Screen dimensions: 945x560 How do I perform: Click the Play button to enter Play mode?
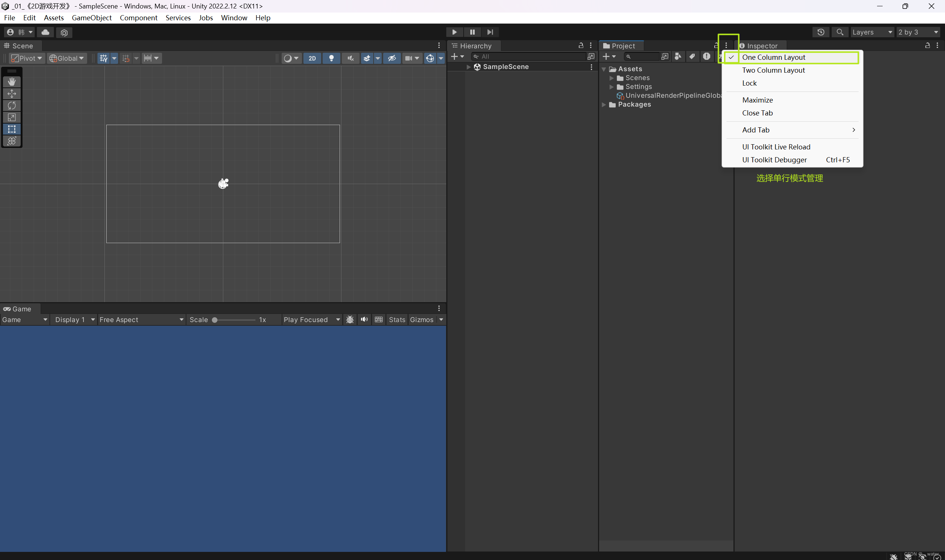(454, 32)
